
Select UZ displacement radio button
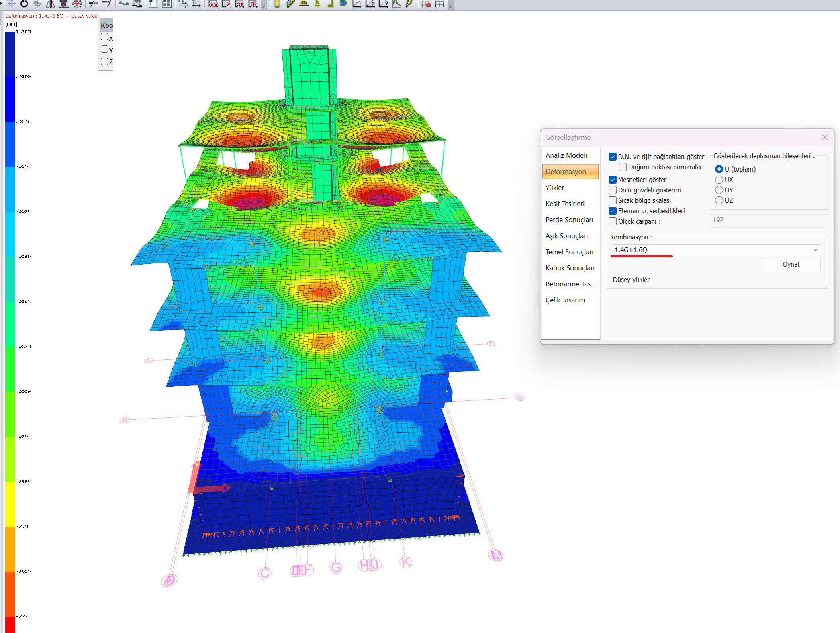tap(719, 200)
